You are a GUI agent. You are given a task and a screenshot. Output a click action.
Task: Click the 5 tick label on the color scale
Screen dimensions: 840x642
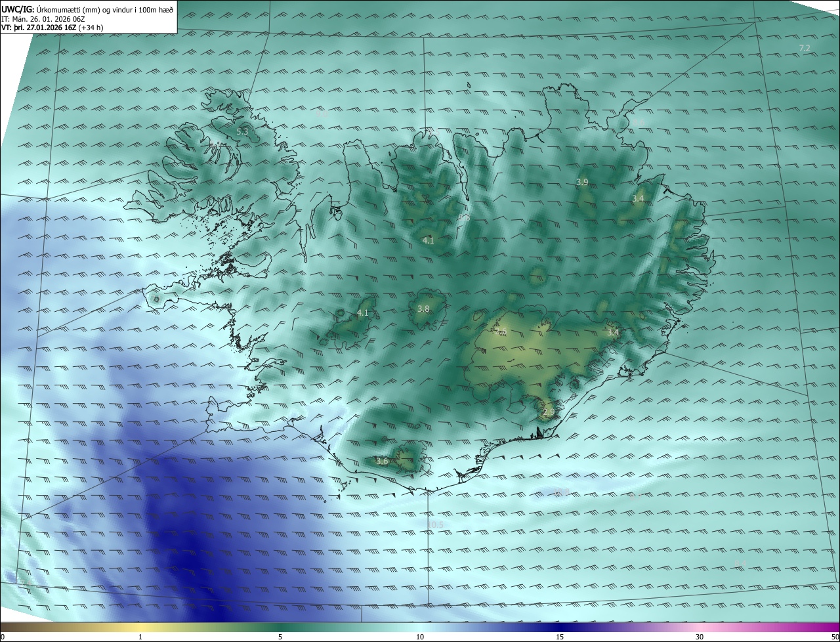[x=280, y=637]
